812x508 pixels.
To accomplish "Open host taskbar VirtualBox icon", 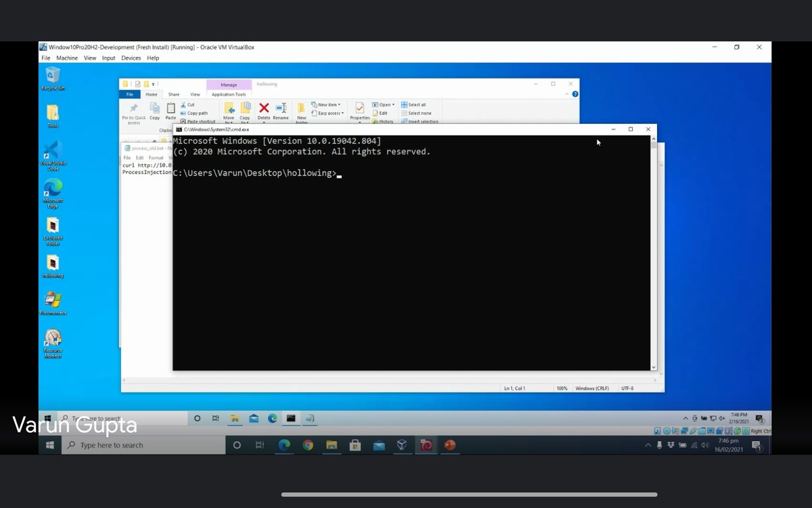I will point(402,445).
